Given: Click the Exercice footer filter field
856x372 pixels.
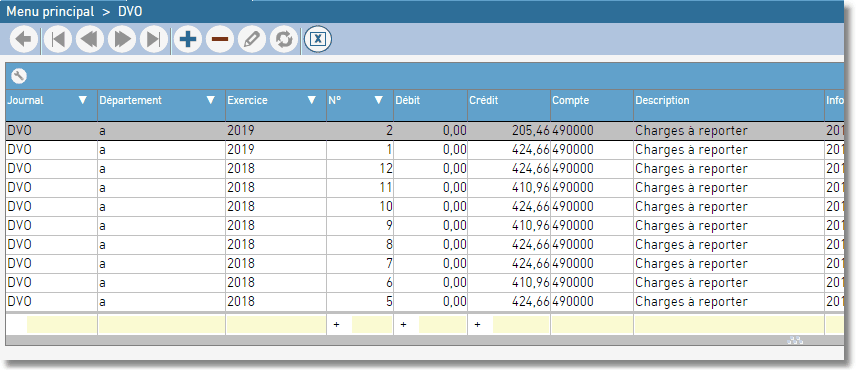Looking at the screenshot, I should [276, 324].
